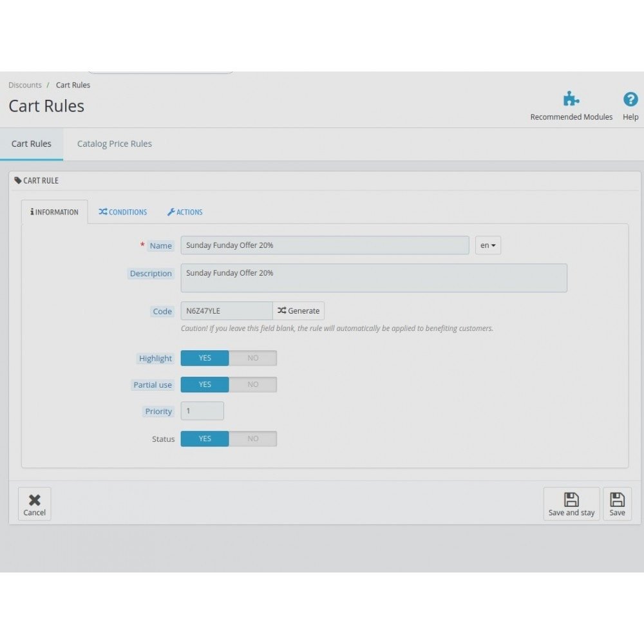Click the Highlight label
Image resolution: width=644 pixels, height=644 pixels.
(x=155, y=358)
